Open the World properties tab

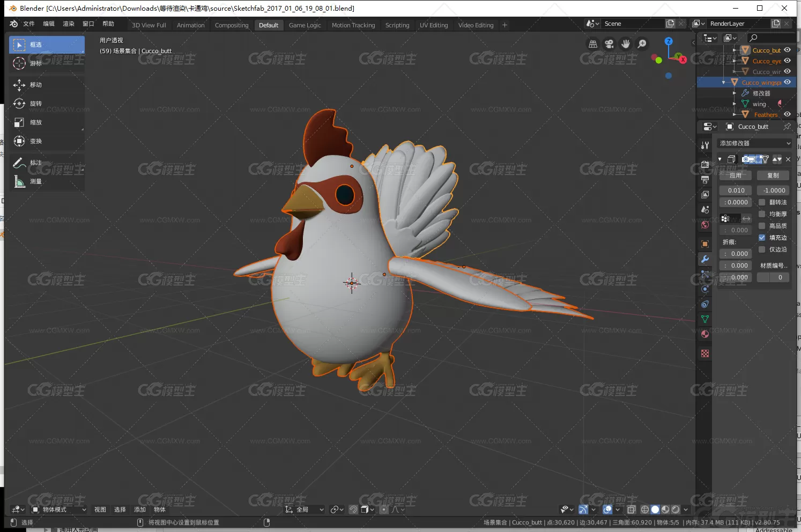point(705,225)
